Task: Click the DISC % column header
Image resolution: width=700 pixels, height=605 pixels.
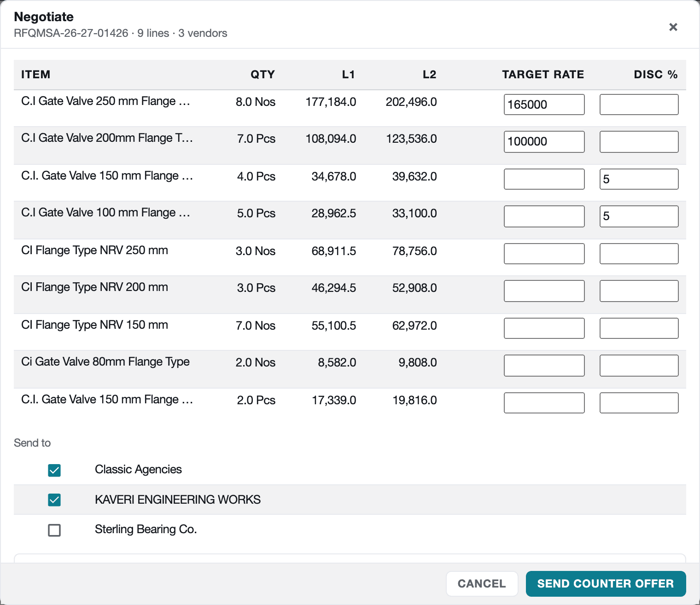Action: pos(656,75)
